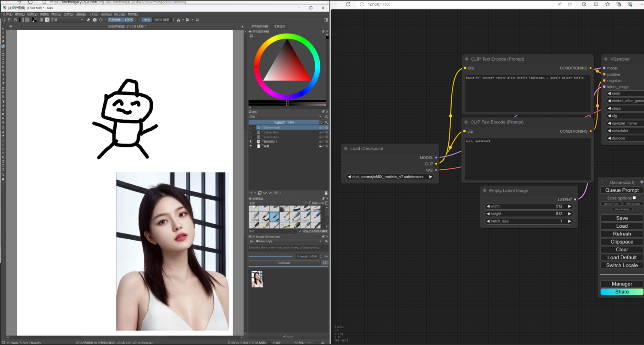Click the duplicate layer icon
Image resolution: width=644 pixels, height=345 pixels.
click(x=259, y=193)
